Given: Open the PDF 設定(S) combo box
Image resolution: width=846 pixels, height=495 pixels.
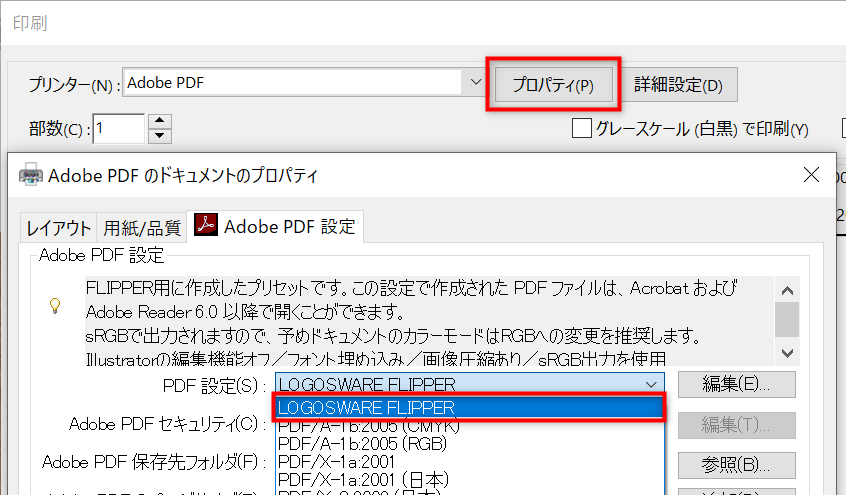Looking at the screenshot, I should pos(469,384).
